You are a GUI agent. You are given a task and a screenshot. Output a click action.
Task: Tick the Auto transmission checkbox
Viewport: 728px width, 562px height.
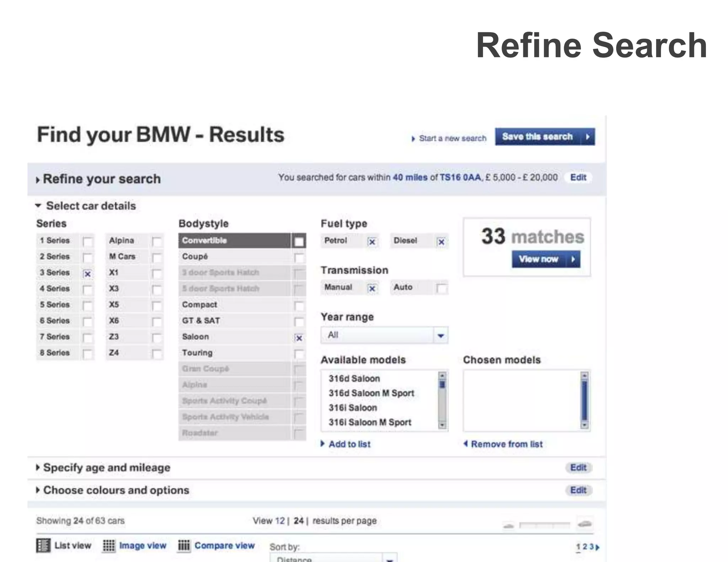[441, 288]
